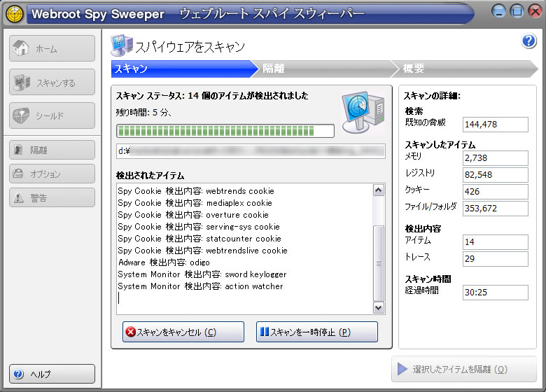Open the シールド sidebar button
Viewport: 546px width, 392px height.
(x=52, y=115)
